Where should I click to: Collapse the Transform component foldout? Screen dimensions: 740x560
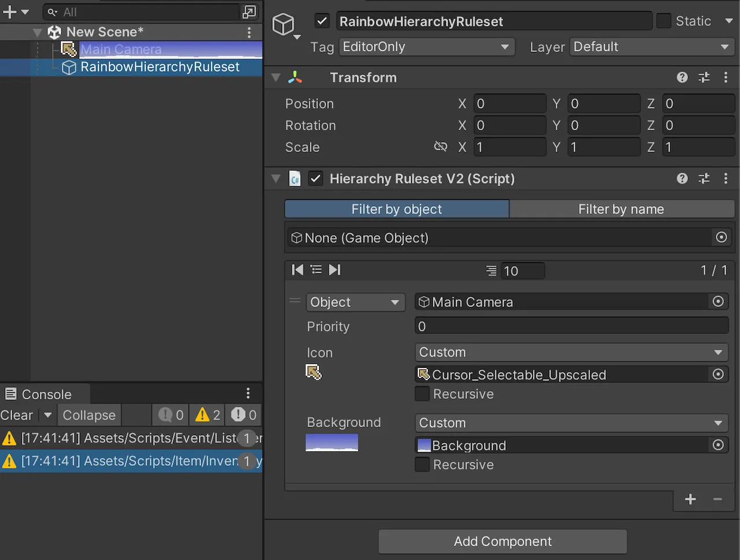(276, 77)
